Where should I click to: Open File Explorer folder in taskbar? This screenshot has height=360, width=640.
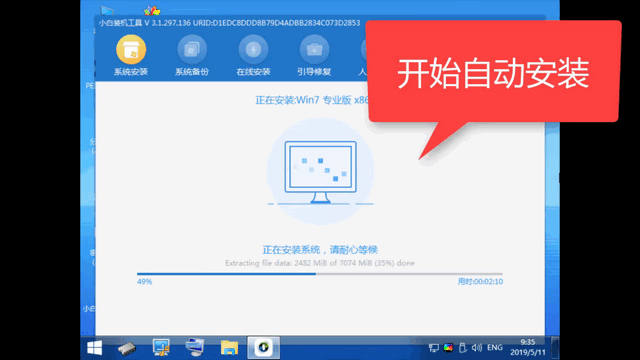[229, 348]
